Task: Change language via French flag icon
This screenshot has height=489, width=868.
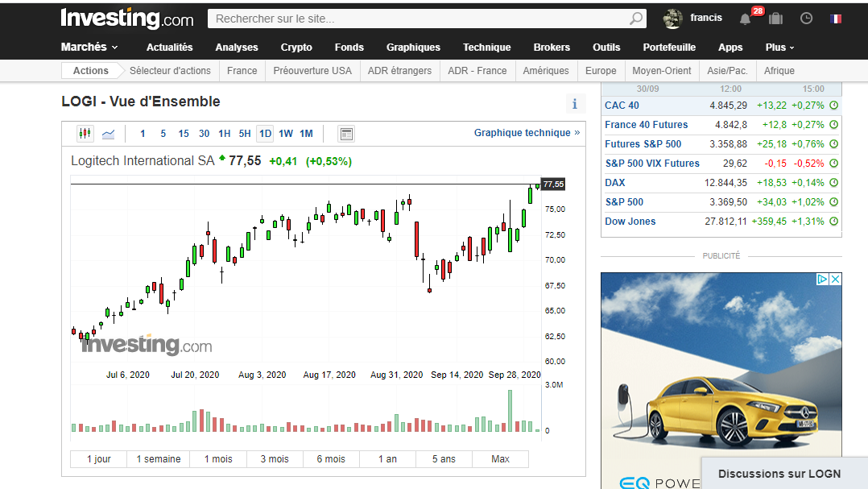Action: pyautogui.click(x=836, y=19)
